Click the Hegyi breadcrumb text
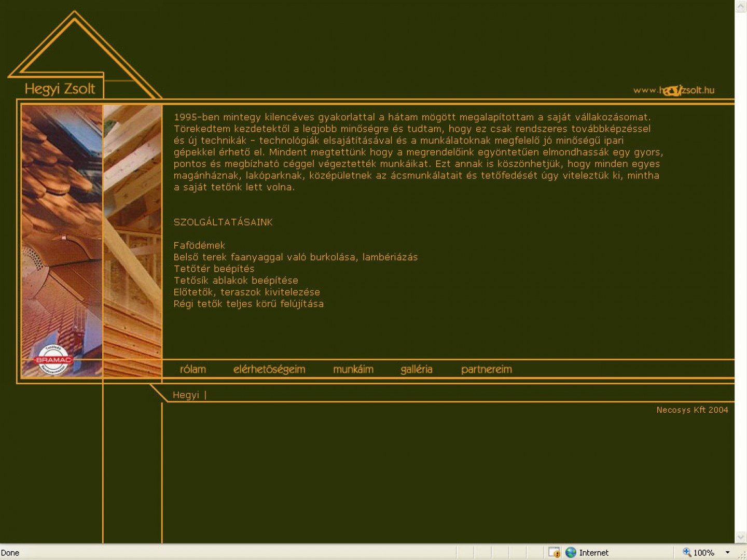 (x=186, y=395)
